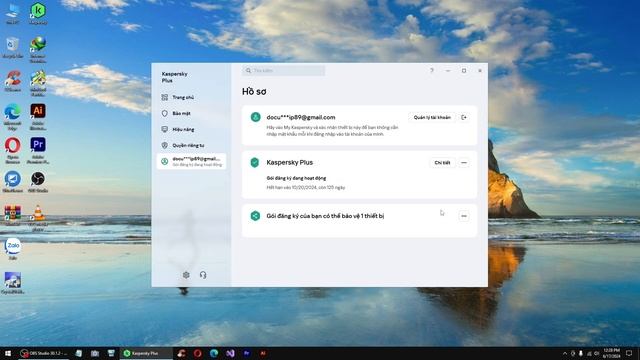Click the sign-out icon beside account email
This screenshot has width=640, height=360.
[x=464, y=117]
